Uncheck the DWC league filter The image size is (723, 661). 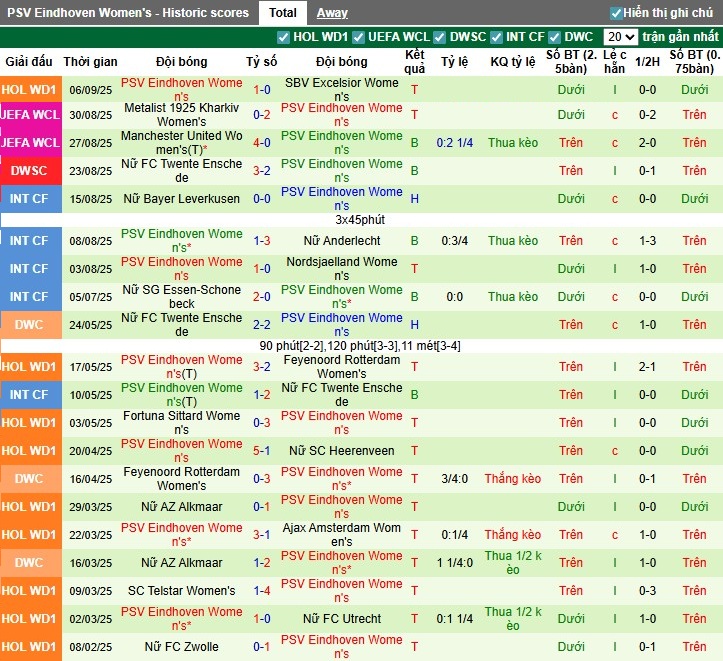[554, 37]
